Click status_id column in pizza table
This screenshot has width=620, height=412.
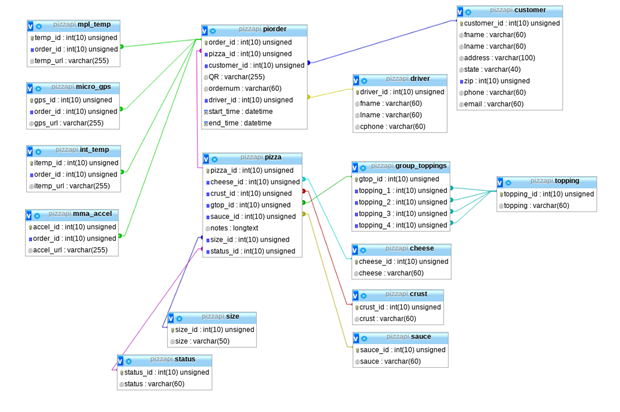[x=250, y=251]
